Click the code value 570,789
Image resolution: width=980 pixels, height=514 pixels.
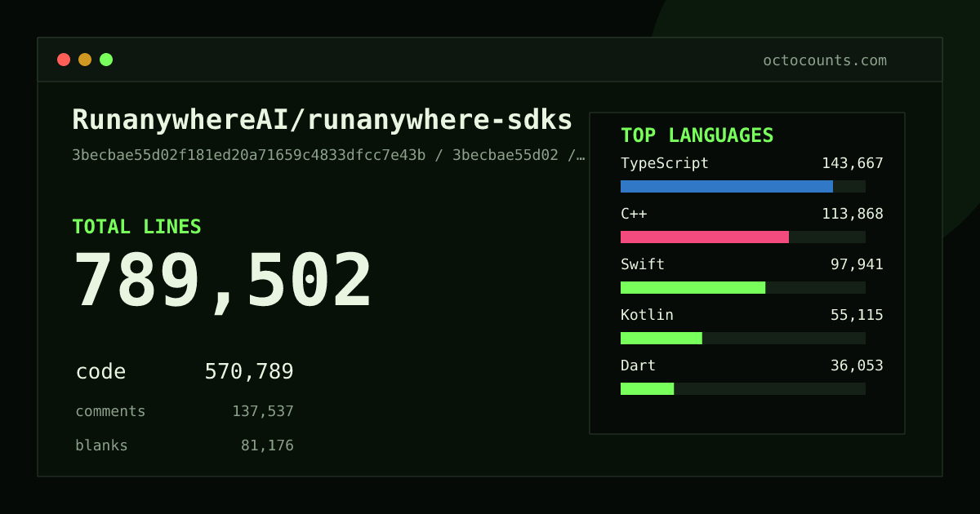click(249, 372)
